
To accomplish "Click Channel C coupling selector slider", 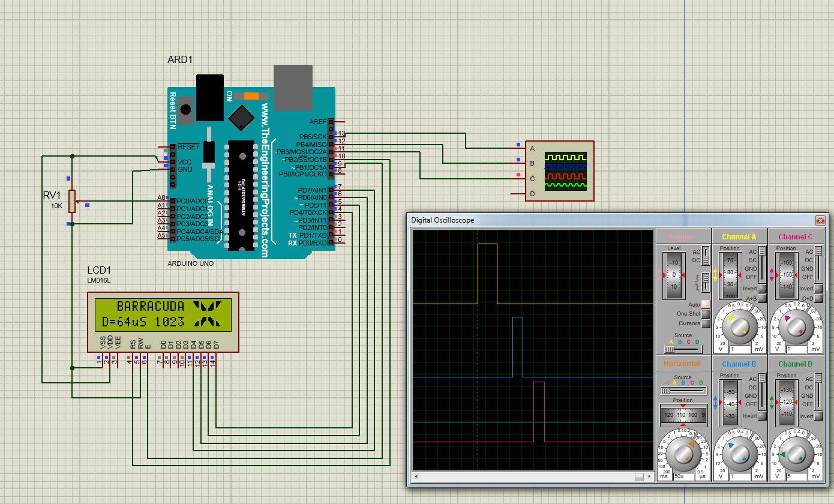I will 818,264.
